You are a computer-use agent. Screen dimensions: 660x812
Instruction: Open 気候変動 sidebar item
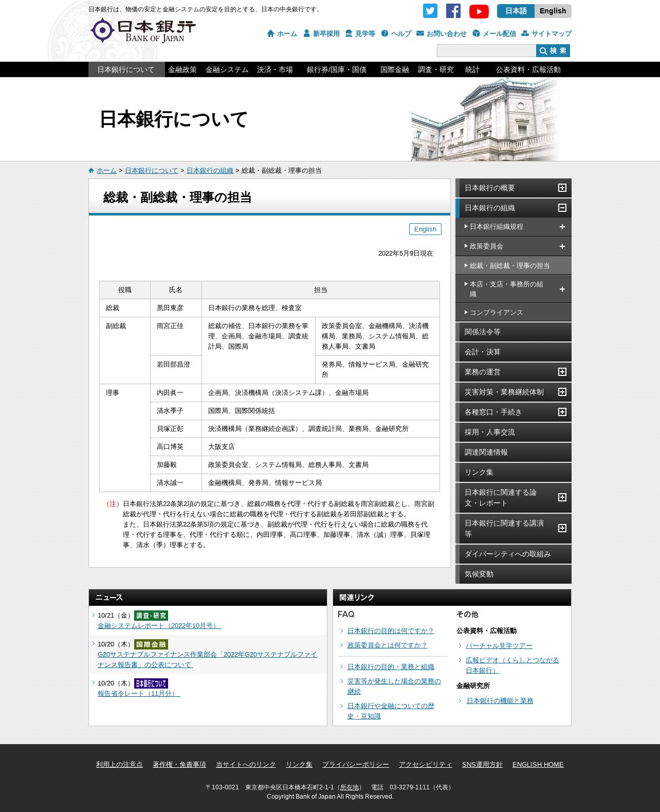pyautogui.click(x=514, y=574)
